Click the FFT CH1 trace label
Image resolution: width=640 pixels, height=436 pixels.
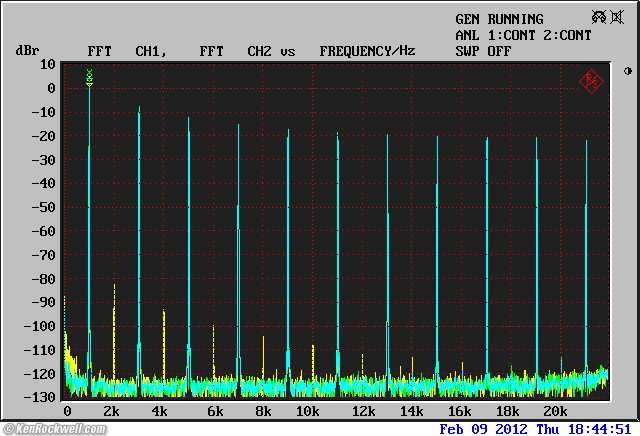[125, 50]
